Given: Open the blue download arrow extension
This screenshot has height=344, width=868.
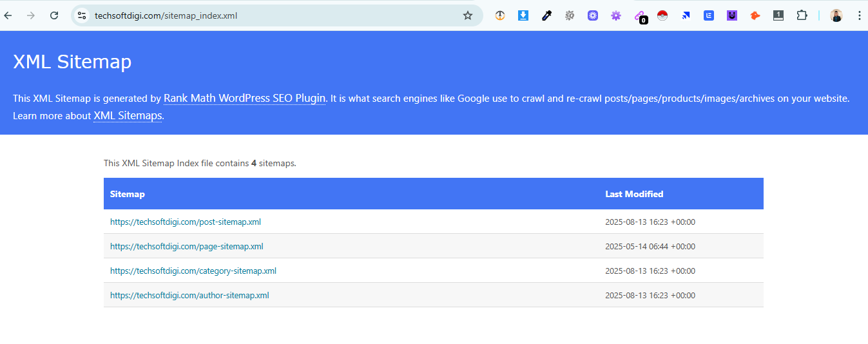Looking at the screenshot, I should coord(523,15).
